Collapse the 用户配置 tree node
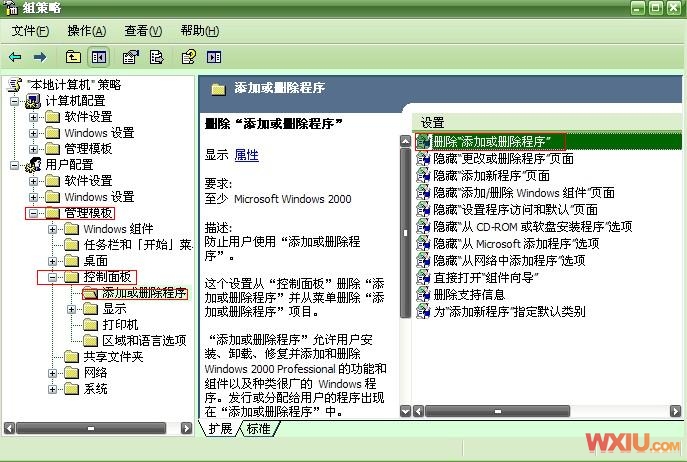Image resolution: width=687 pixels, height=462 pixels. [x=14, y=165]
